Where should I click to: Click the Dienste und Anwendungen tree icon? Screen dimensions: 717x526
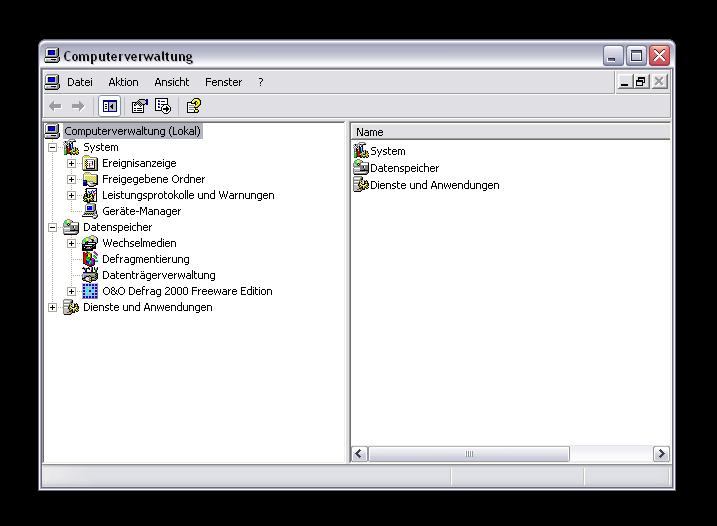click(71, 307)
